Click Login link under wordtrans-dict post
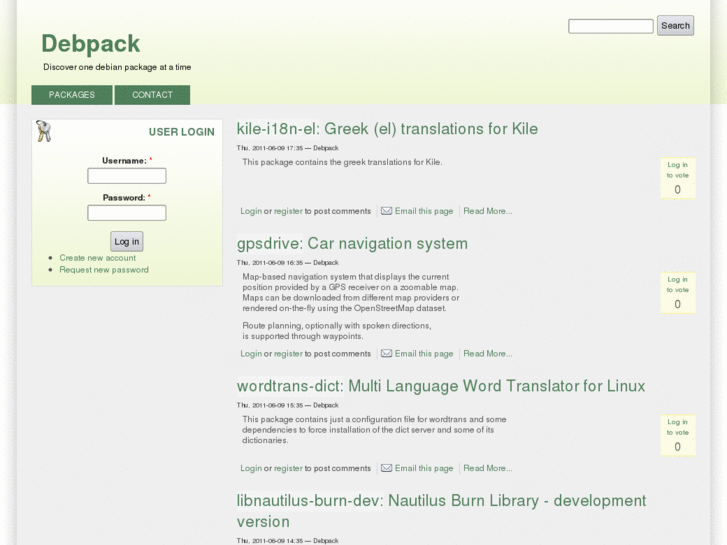The image size is (727, 545). point(251,468)
